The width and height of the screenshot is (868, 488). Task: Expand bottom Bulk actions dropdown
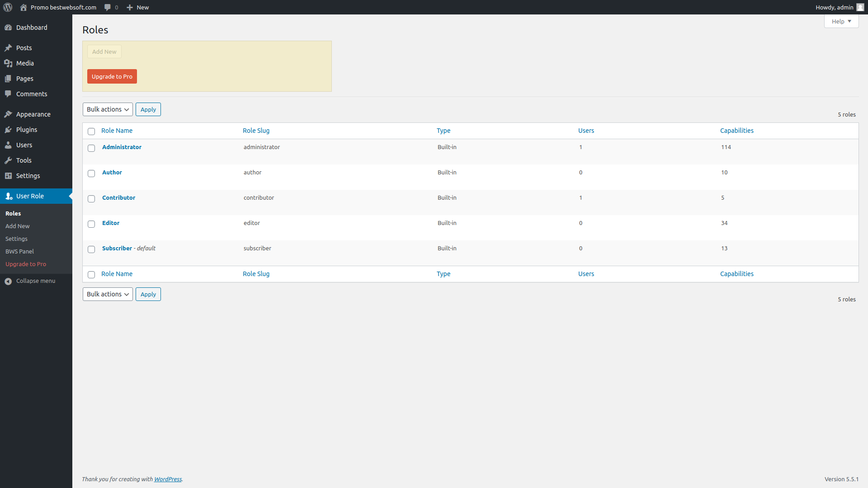tap(107, 294)
